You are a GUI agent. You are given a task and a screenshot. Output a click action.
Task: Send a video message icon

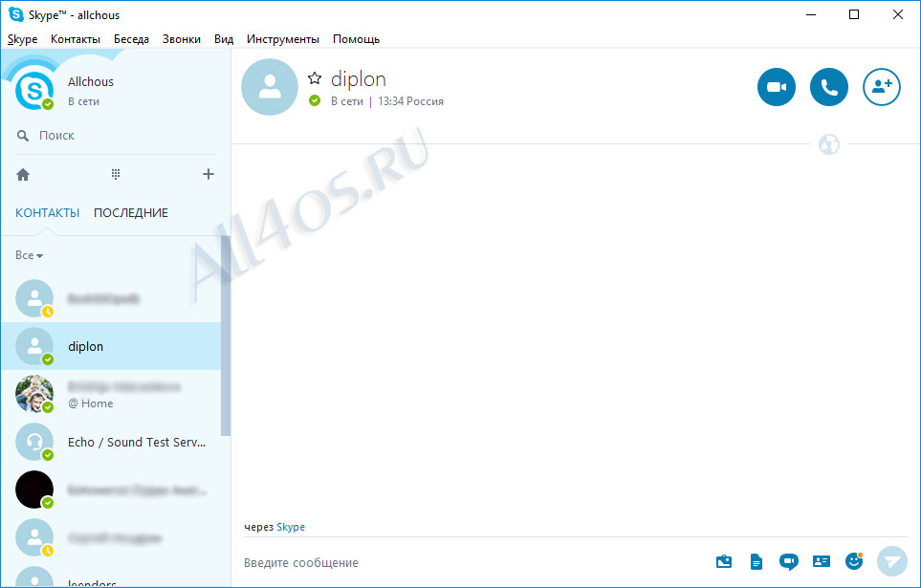tap(788, 562)
